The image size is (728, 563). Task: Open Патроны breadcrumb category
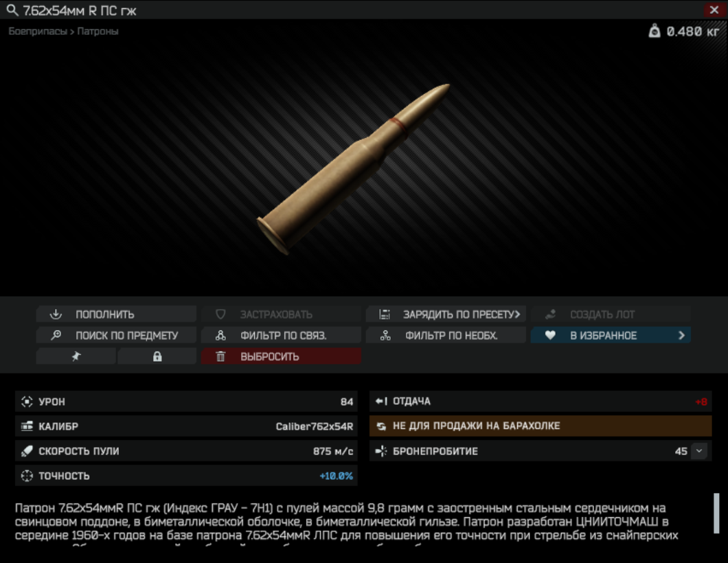pos(98,31)
